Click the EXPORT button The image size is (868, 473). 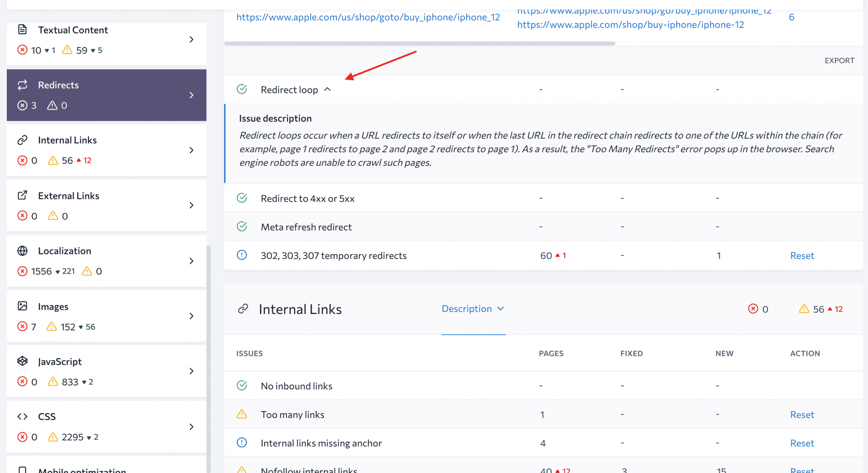point(839,60)
